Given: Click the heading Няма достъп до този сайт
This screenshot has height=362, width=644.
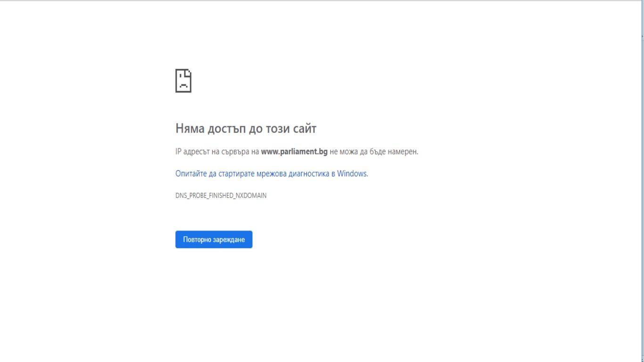Looking at the screenshot, I should 246,128.
